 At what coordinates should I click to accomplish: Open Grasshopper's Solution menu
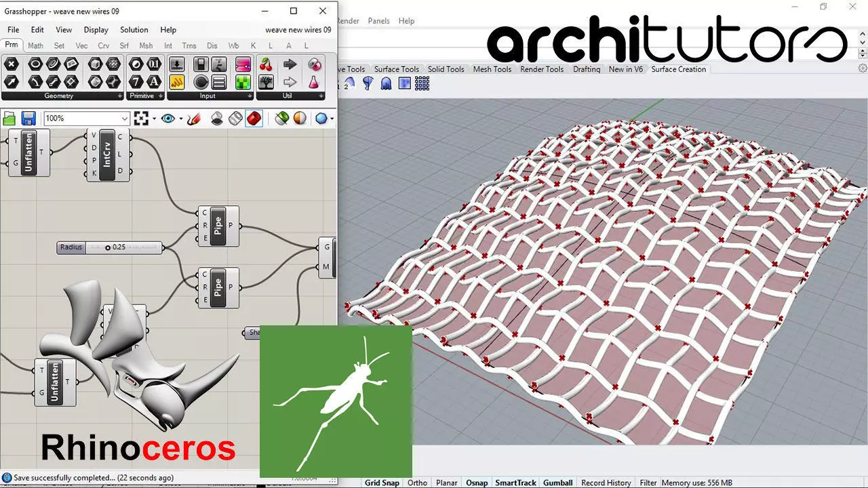[134, 30]
